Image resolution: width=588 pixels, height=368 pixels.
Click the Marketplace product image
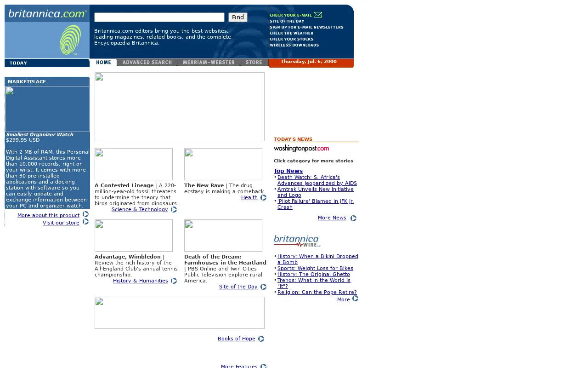click(x=47, y=109)
